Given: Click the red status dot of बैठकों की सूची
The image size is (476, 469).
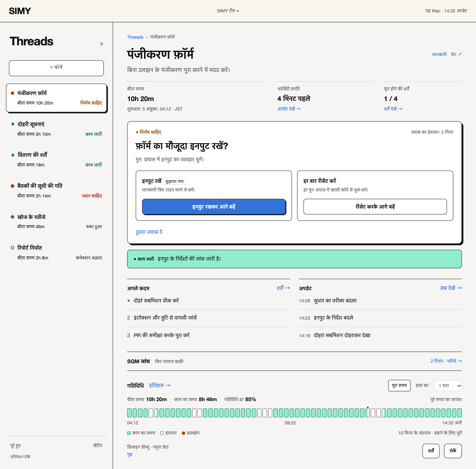Looking at the screenshot, I should click(12, 186).
